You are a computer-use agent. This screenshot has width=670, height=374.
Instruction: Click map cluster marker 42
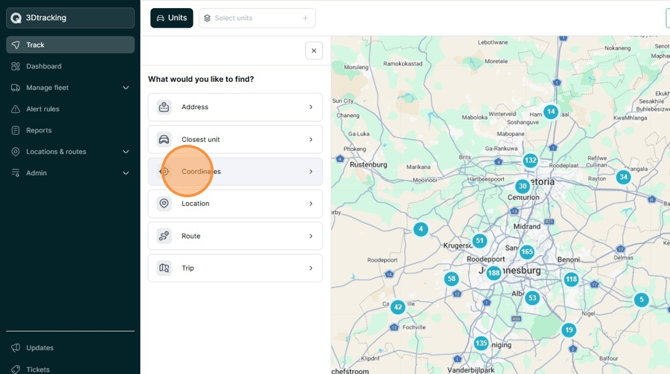[398, 306]
